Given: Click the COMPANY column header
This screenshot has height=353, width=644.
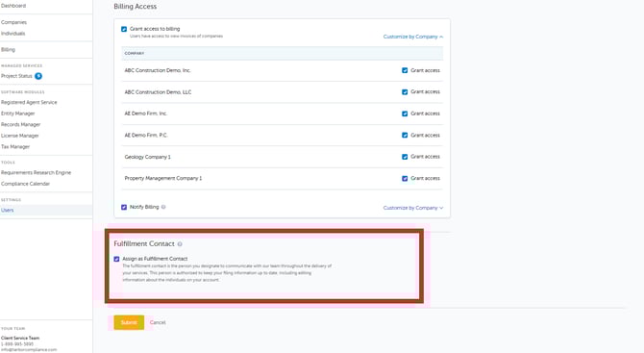Looking at the screenshot, I should pyautogui.click(x=135, y=54).
